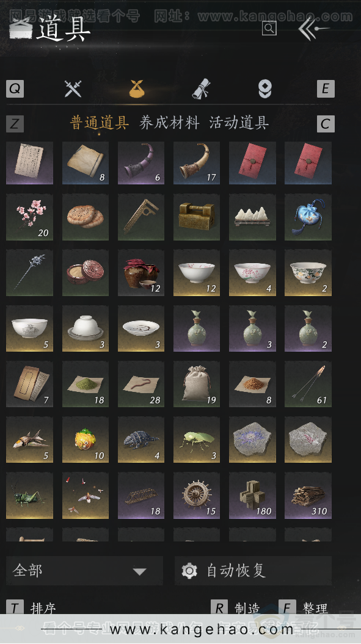Click the 制造 craft button
Screen dimensions: 361x644
click(x=247, y=608)
